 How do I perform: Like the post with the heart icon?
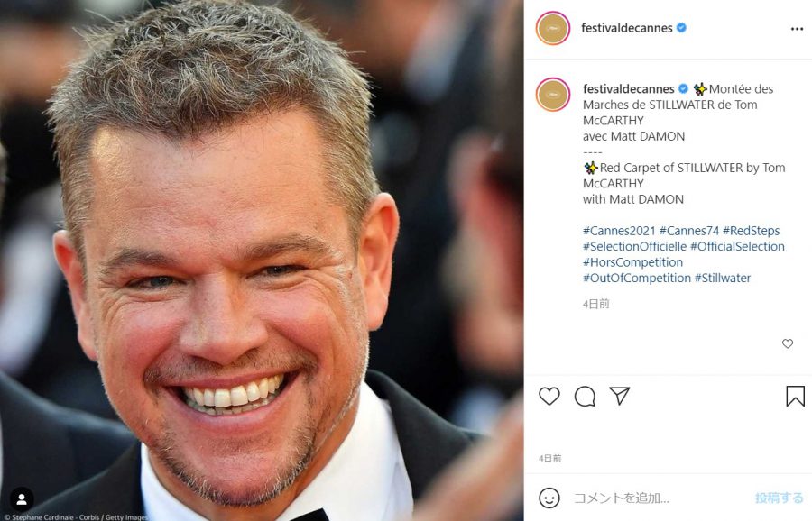(549, 397)
